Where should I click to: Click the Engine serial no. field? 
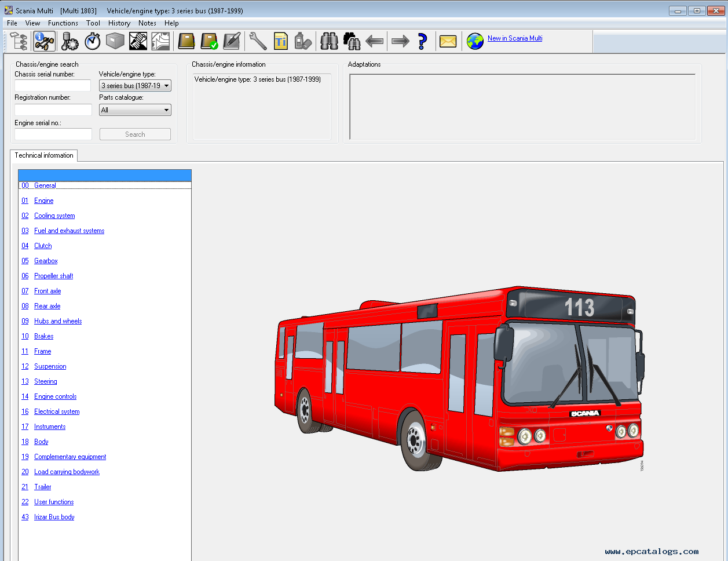[x=53, y=134]
